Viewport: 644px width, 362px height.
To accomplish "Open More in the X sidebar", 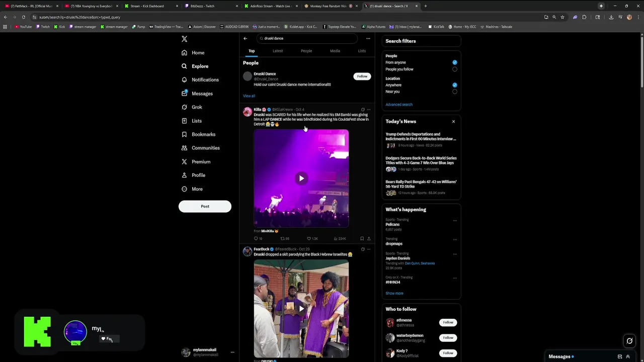I will tap(192, 189).
